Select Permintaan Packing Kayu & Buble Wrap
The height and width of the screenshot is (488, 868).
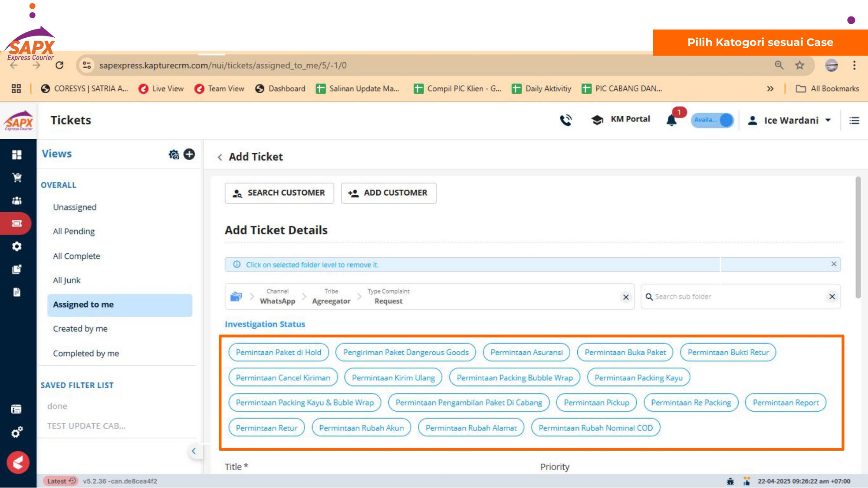pos(305,403)
